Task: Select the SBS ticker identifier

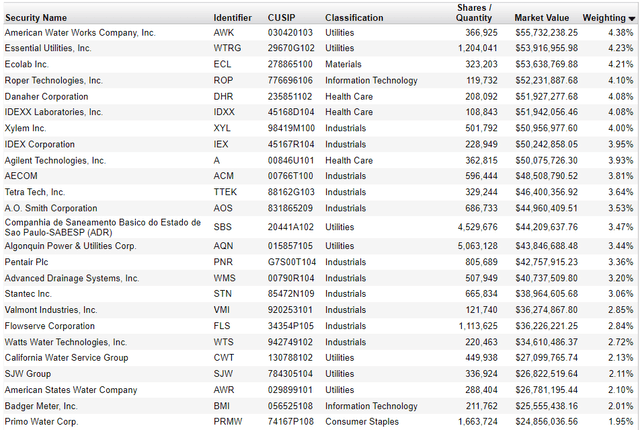Action: (222, 227)
